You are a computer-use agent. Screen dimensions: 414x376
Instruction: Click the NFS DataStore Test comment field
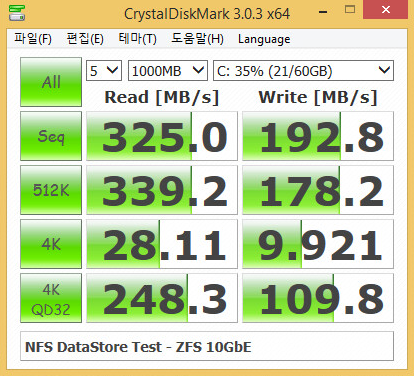(x=207, y=347)
